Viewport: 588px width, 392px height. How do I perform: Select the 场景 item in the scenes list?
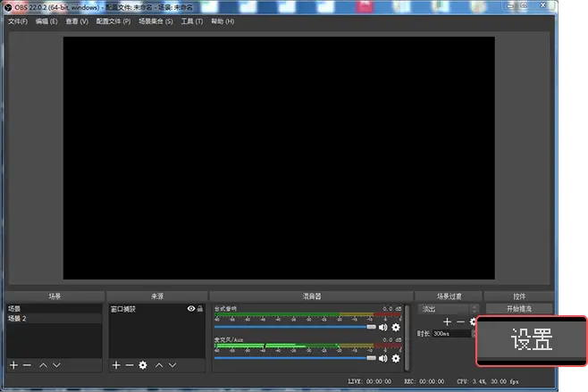[x=54, y=308]
